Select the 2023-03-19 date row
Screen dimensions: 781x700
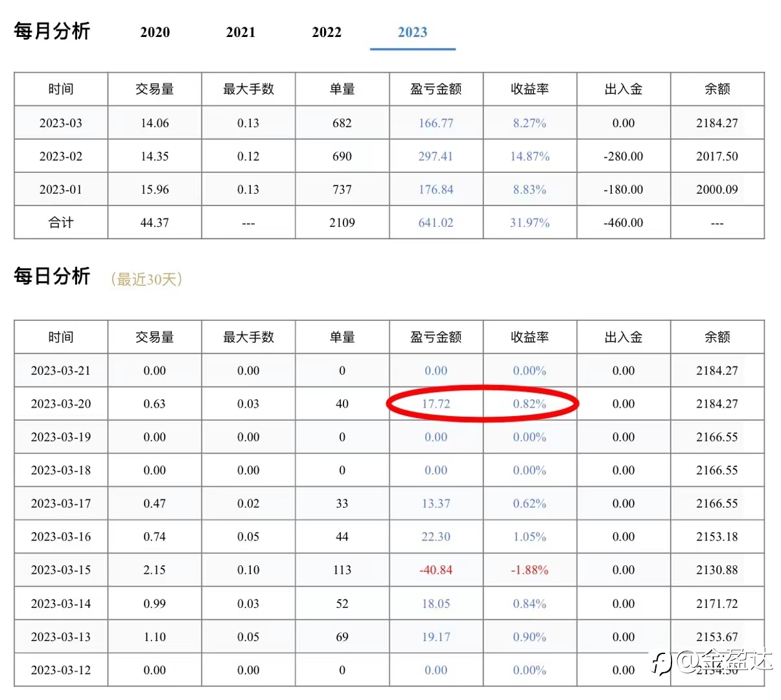pos(61,437)
